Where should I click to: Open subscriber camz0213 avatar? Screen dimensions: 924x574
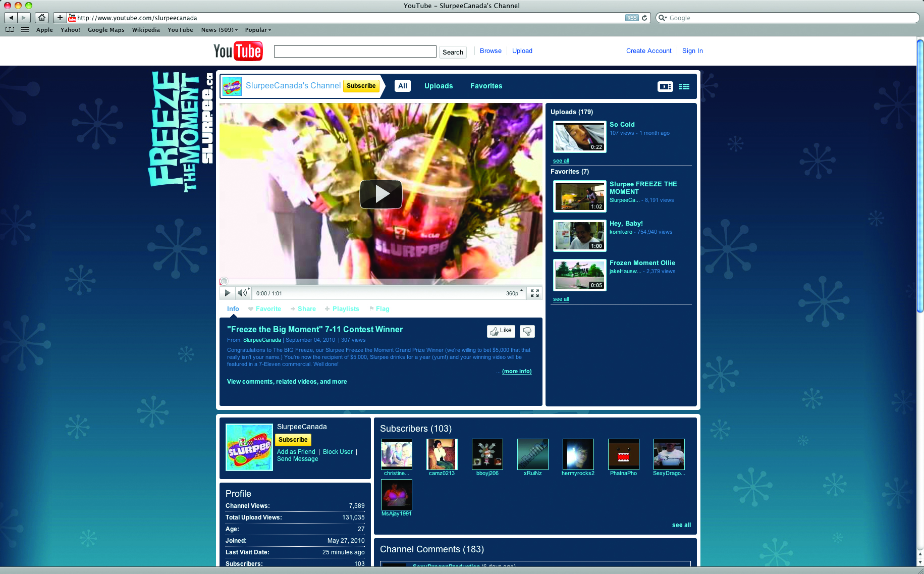(442, 454)
